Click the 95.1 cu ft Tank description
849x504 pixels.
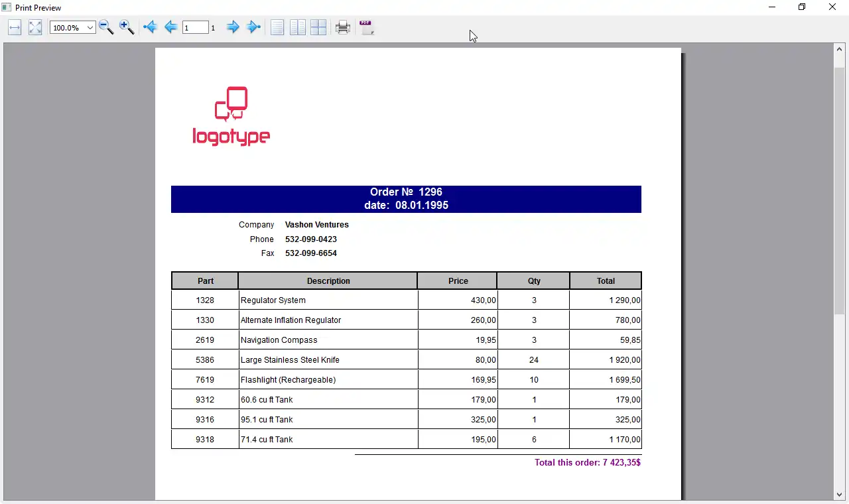[267, 420]
